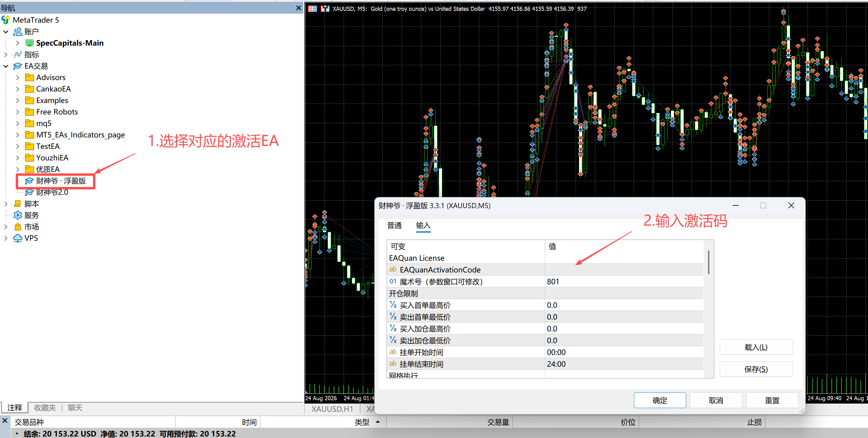
Task: Click the 服务 services gear icon
Action: [18, 215]
